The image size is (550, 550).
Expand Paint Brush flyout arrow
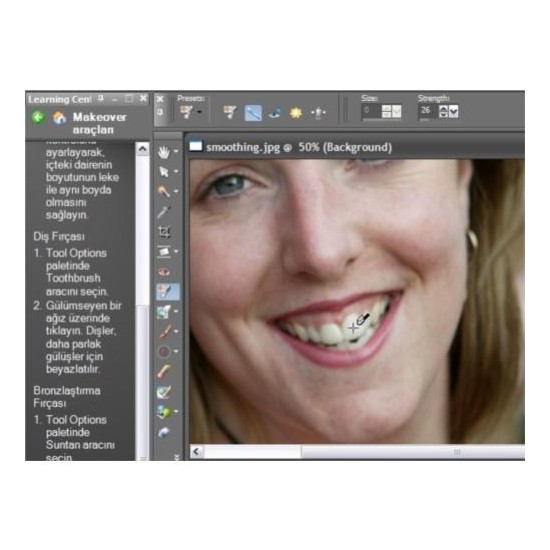(176, 331)
